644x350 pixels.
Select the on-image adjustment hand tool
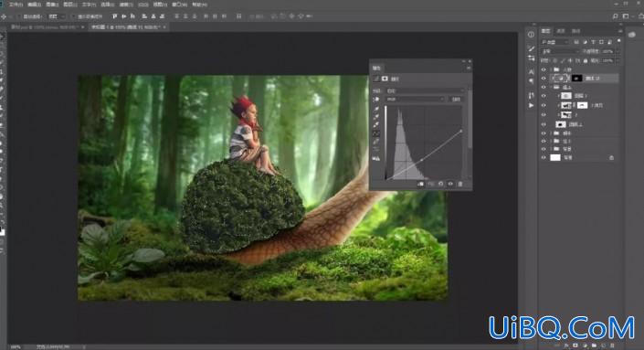click(376, 100)
